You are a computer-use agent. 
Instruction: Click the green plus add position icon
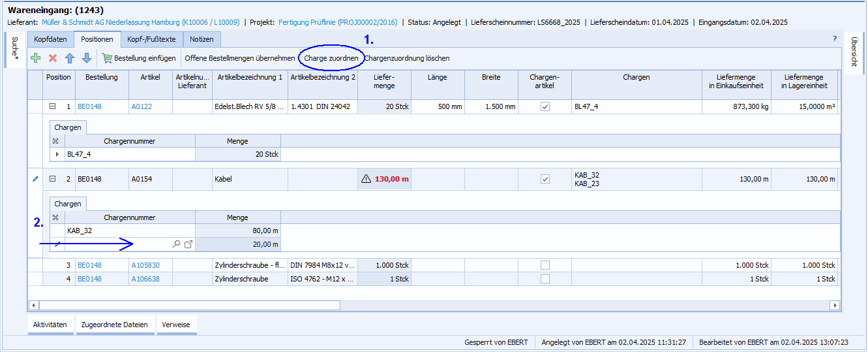[36, 58]
